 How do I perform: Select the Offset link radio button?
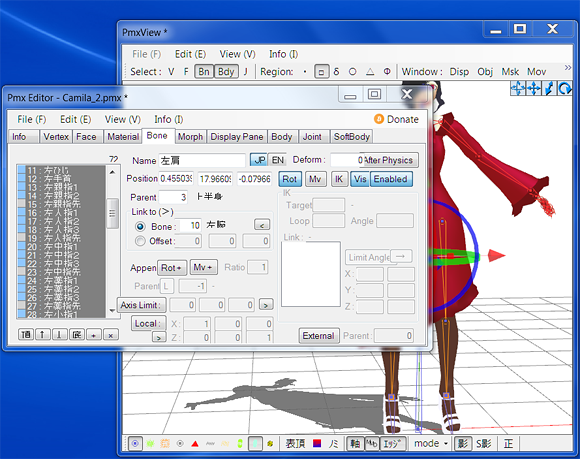[x=140, y=241]
